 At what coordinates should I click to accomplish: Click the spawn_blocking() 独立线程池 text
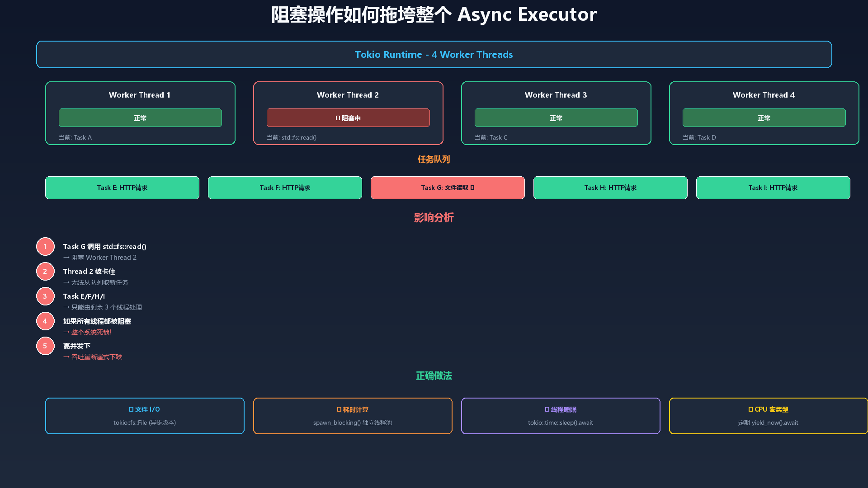tap(353, 423)
